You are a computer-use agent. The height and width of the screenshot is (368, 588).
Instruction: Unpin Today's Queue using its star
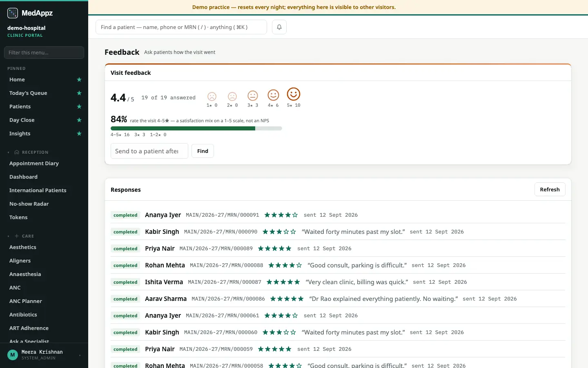[79, 93]
